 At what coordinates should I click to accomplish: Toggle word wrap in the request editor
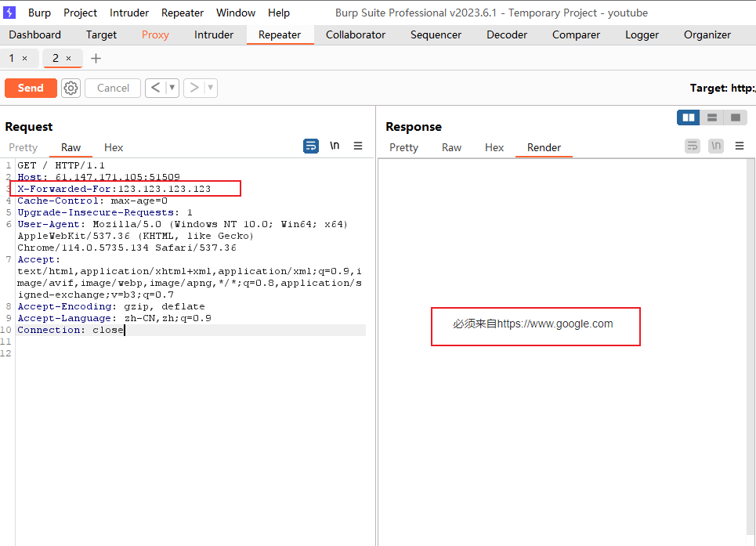310,146
